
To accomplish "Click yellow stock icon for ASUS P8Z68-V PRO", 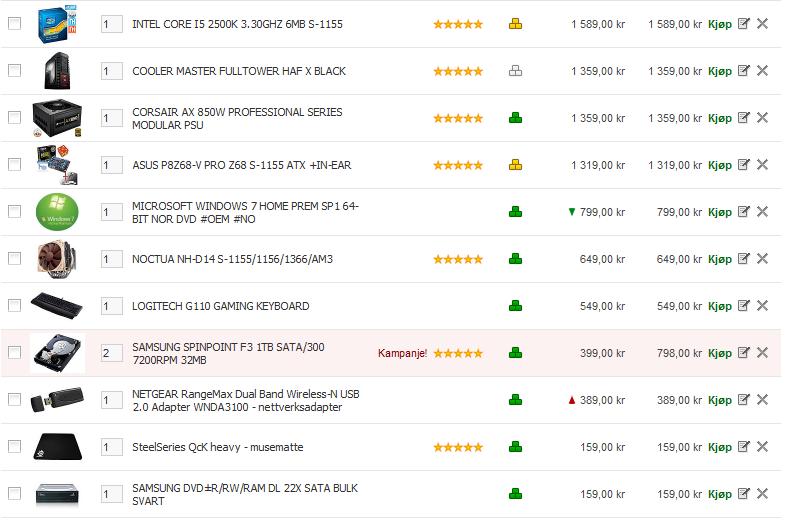I will 515,165.
